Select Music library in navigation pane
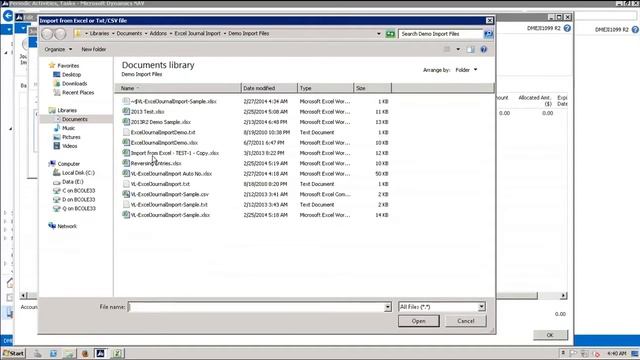The height and width of the screenshot is (360, 640). click(68, 128)
